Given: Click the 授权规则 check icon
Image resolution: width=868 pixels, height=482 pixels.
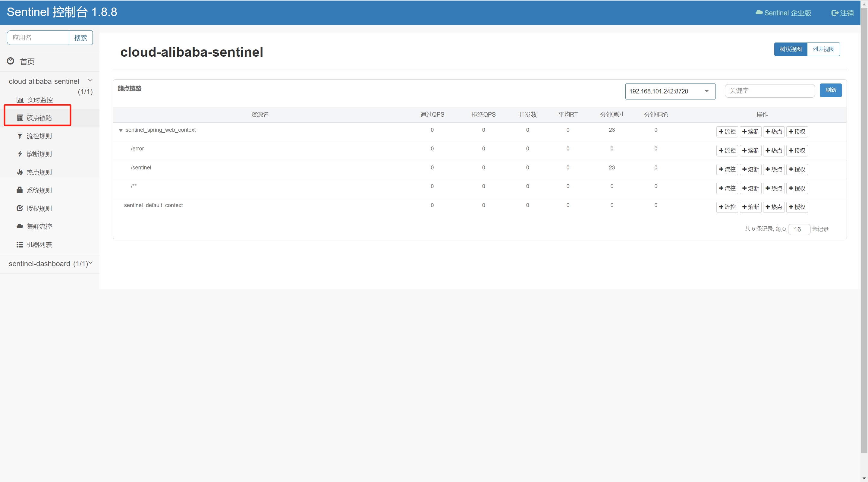Looking at the screenshot, I should (x=20, y=208).
